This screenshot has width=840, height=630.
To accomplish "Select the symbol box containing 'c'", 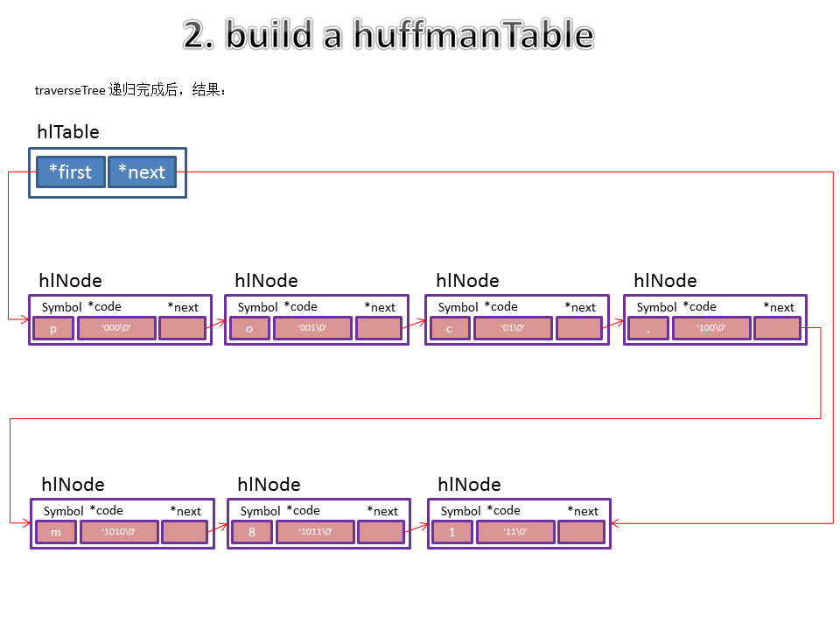I will pyautogui.click(x=450, y=328).
